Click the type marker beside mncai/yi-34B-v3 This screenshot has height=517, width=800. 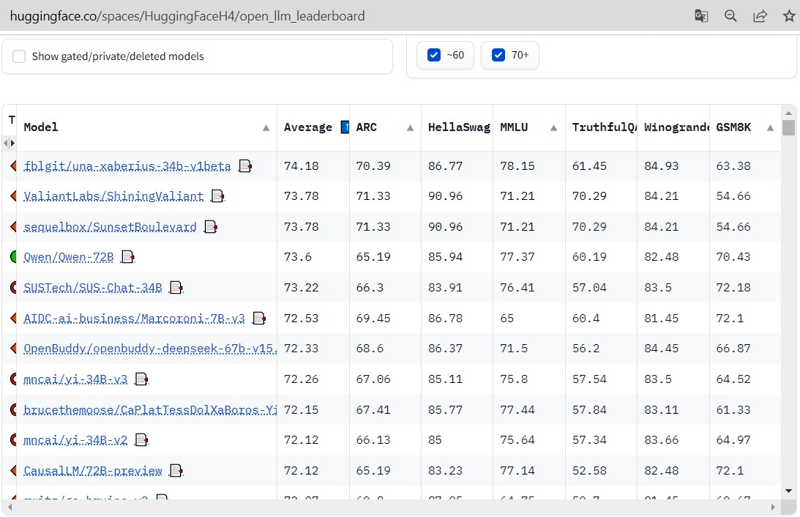point(13,379)
